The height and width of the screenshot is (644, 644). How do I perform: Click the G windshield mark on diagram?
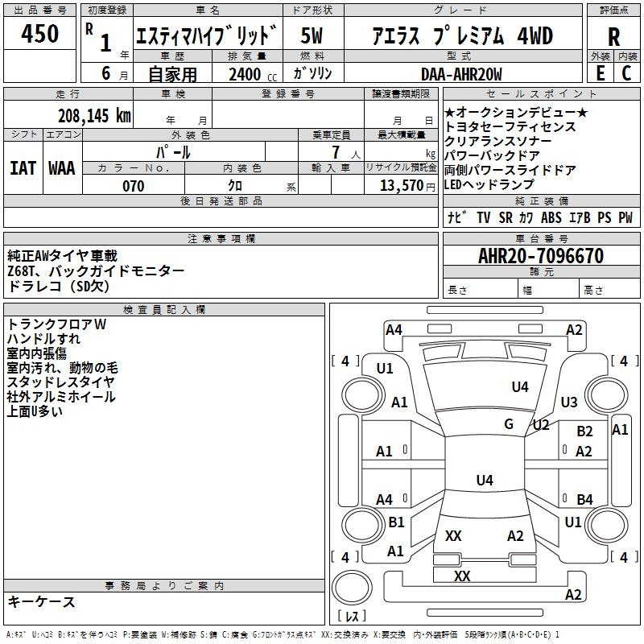tap(509, 424)
